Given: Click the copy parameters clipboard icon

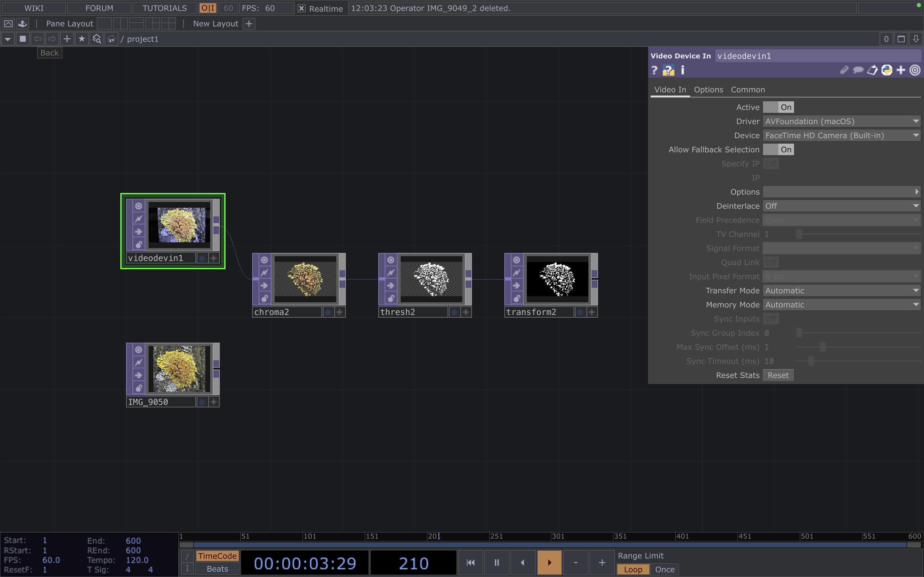Looking at the screenshot, I should tap(872, 70).
